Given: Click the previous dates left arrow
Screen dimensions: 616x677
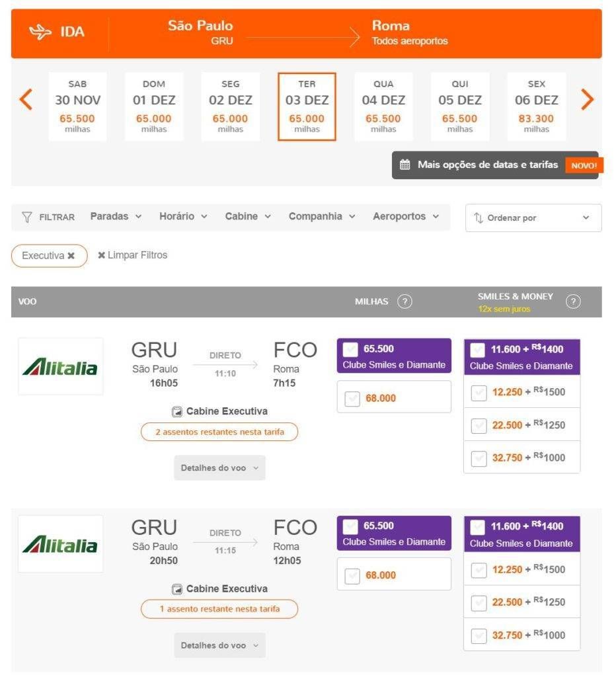Looking at the screenshot, I should [26, 100].
